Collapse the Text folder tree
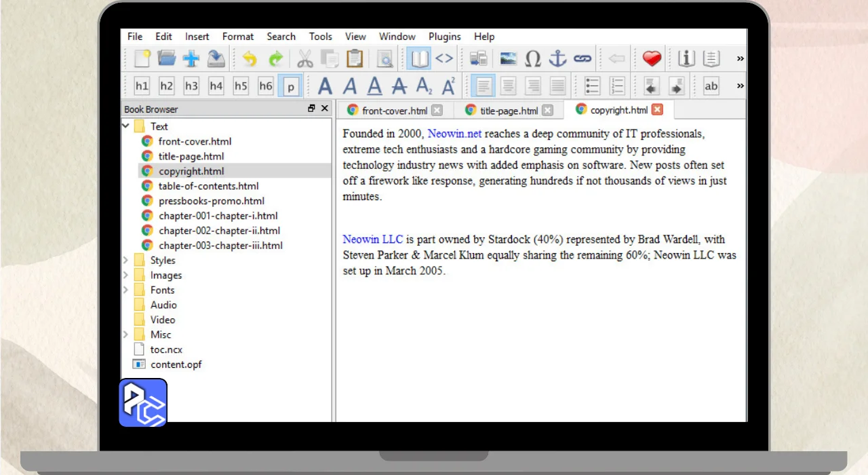Viewport: 868px width, 475px height. tap(125, 126)
